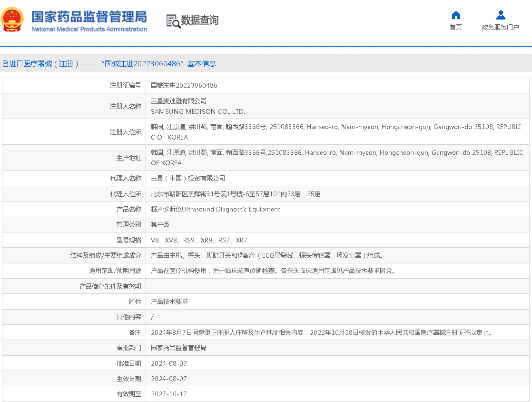Click the 国家药品监督管理局 site name
The image size is (532, 402).
coord(89,16)
